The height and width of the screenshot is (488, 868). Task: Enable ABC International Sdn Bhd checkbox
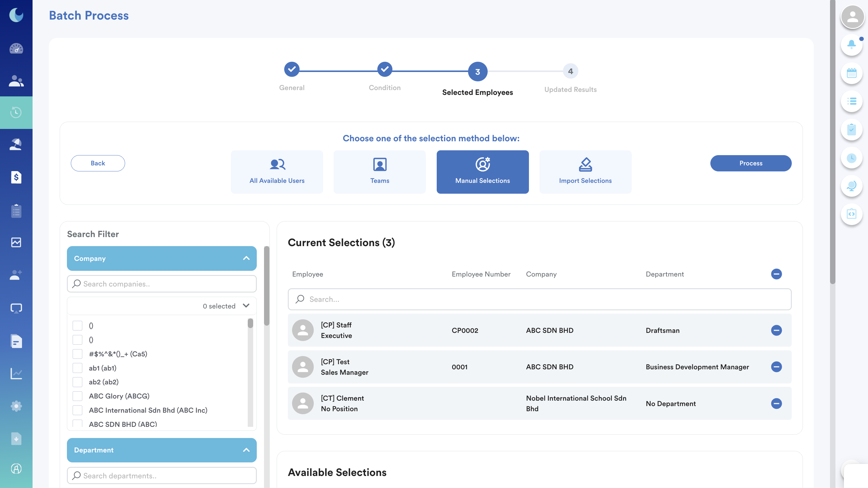coord(77,410)
